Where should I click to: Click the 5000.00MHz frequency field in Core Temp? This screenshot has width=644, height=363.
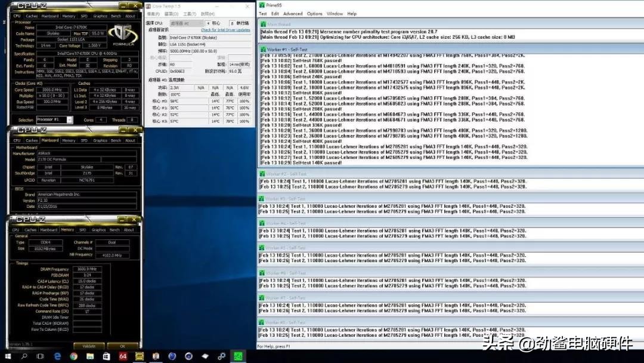[209, 51]
